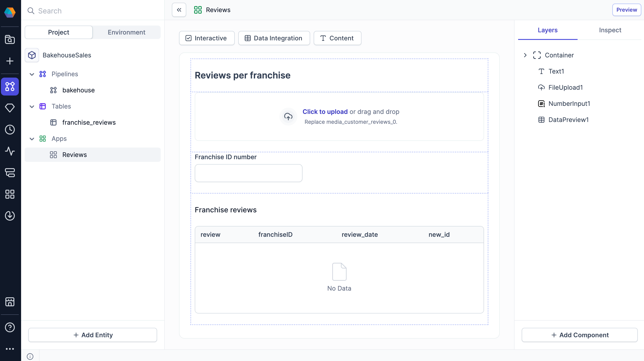The width and height of the screenshot is (644, 361).
Task: Select the download icon in the left rail
Action: (10, 216)
